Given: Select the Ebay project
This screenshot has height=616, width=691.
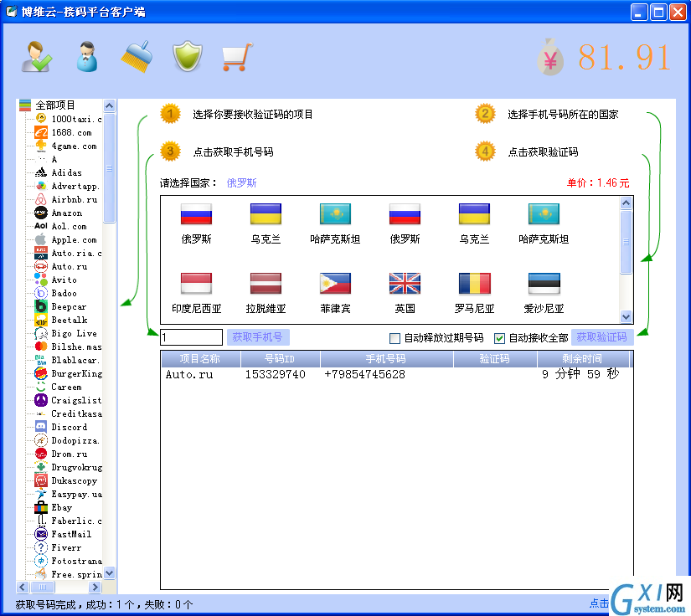Looking at the screenshot, I should point(61,508).
